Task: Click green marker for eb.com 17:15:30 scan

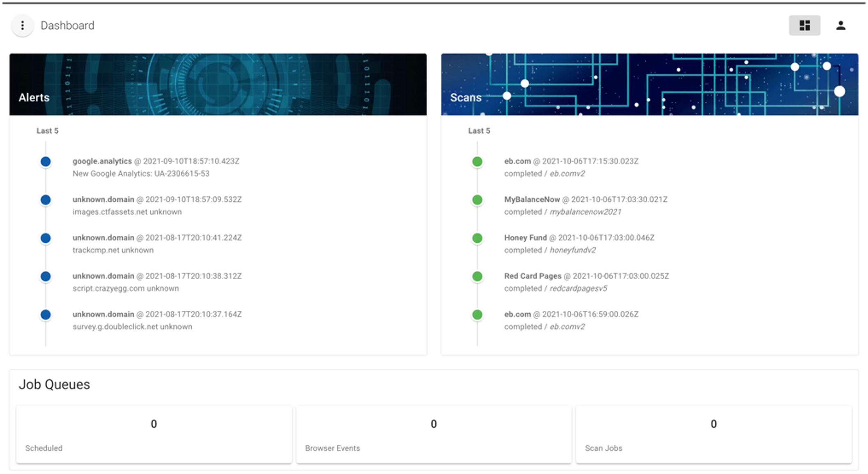Action: (x=477, y=161)
